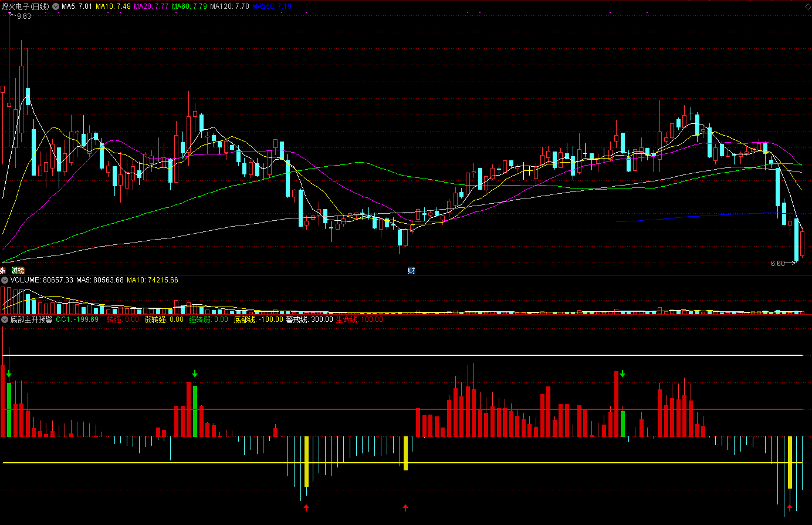Click the 底部线: -100.00 label
The height and width of the screenshot is (525, 812).
[258, 319]
